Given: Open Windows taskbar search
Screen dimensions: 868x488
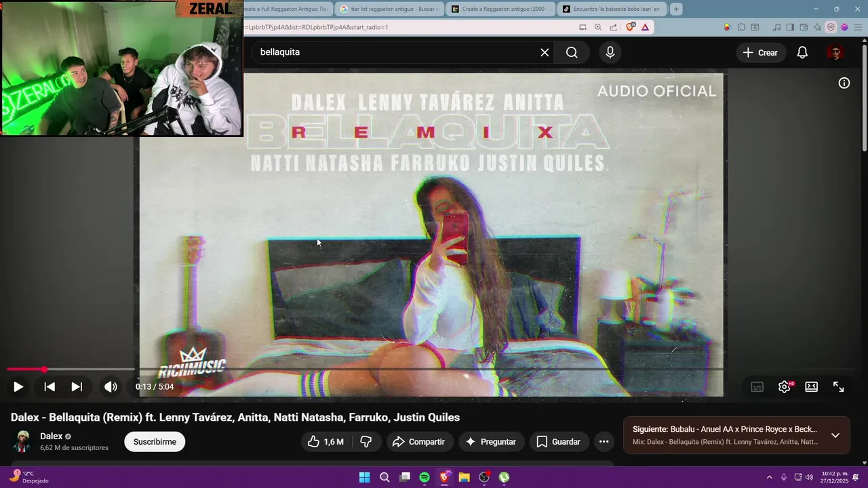Looking at the screenshot, I should pos(384,477).
